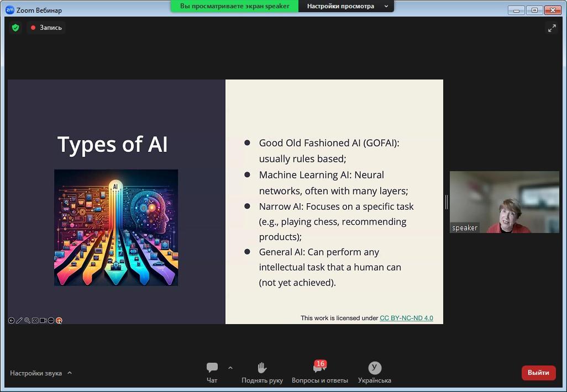
Task: Click the divider handle beside speaker video
Action: 447,202
